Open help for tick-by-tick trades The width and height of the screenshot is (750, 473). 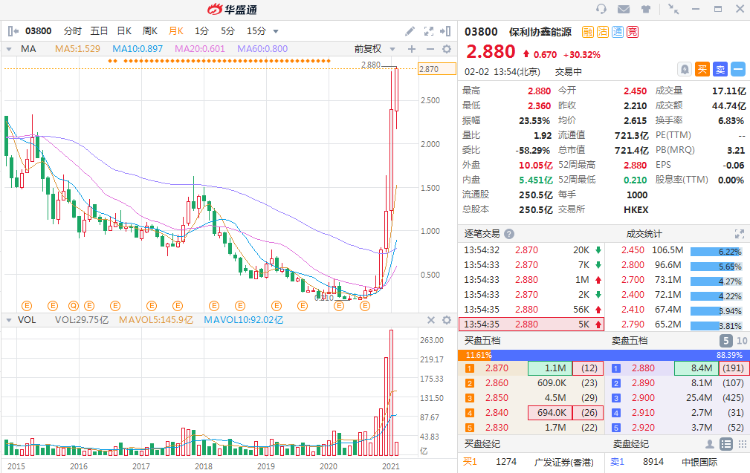click(509, 234)
